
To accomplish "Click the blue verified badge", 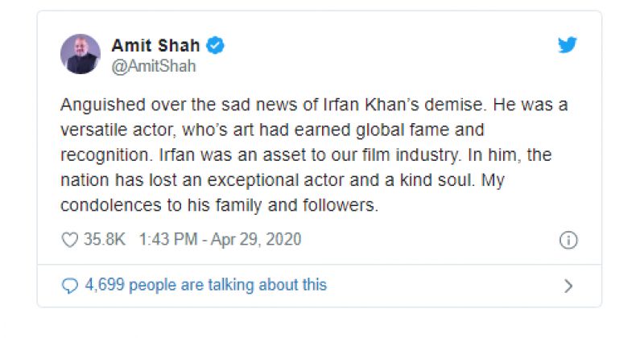I will click(x=216, y=46).
